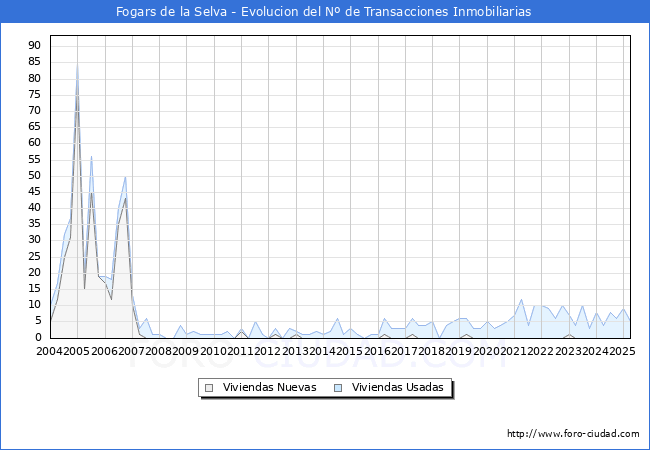Click the x-axis year 2010

click(x=213, y=351)
